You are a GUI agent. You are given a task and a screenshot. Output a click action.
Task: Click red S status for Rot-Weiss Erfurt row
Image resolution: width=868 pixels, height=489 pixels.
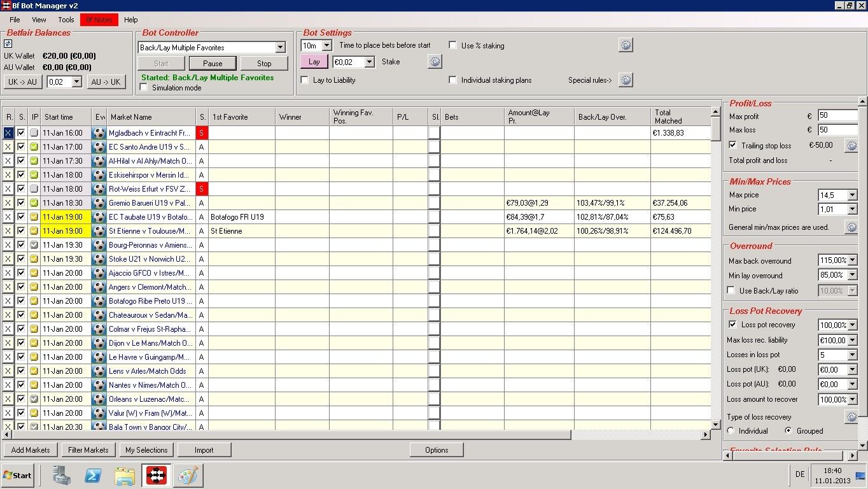[x=202, y=189]
